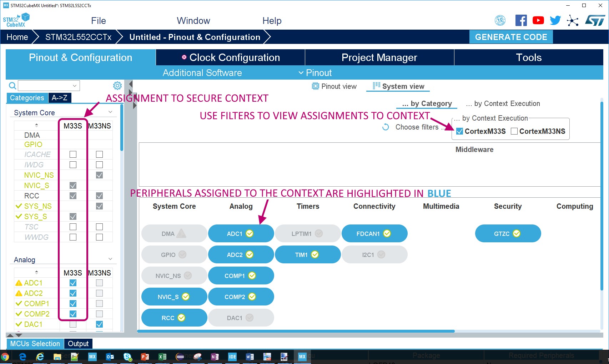Switch to the Tools tab
Viewport: 609px width, 364px height.
pyautogui.click(x=529, y=57)
